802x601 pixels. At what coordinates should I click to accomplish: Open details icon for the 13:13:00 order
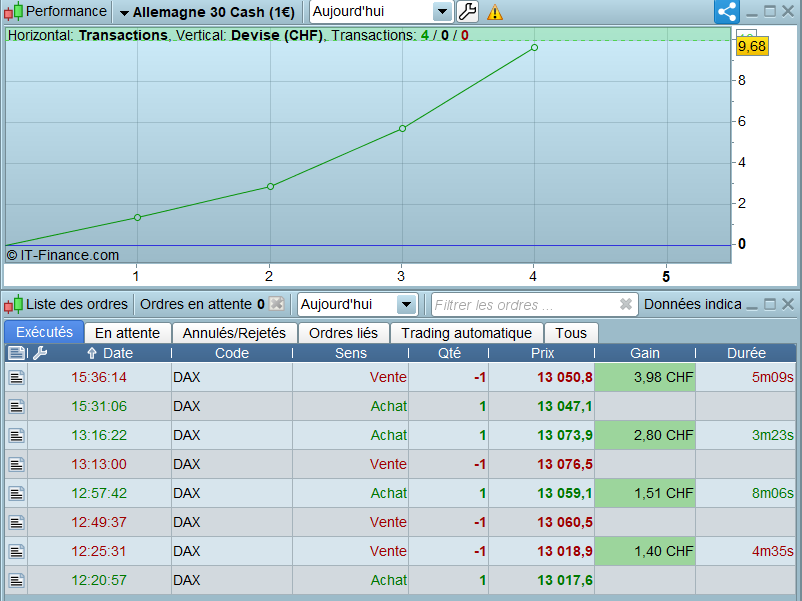point(16,464)
